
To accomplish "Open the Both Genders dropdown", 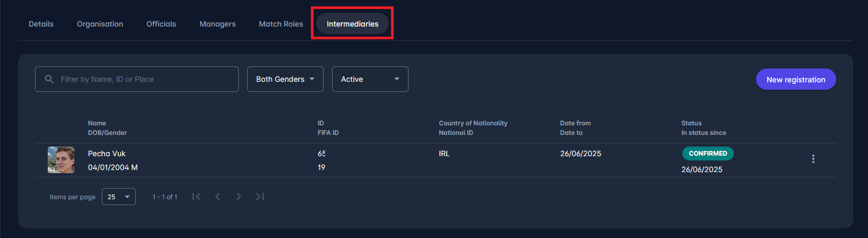I will pos(285,79).
